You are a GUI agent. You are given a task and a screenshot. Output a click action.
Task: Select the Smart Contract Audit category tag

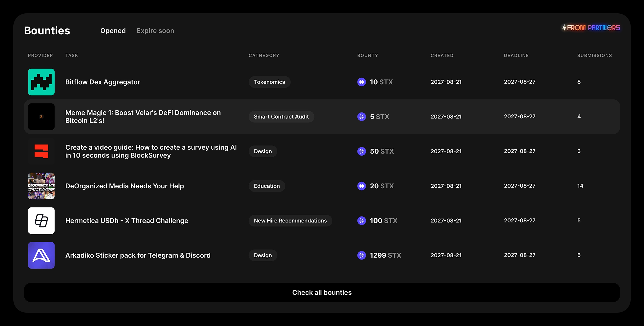(281, 117)
